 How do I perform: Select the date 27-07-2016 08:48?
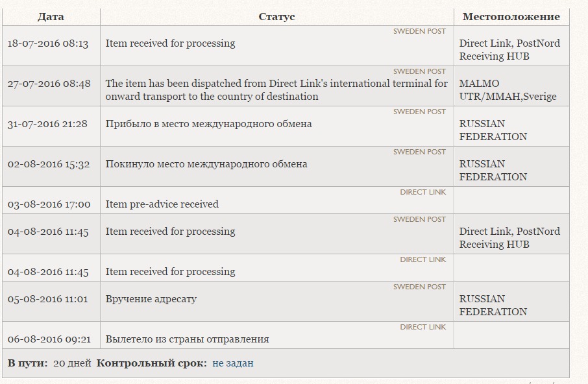[x=49, y=84]
